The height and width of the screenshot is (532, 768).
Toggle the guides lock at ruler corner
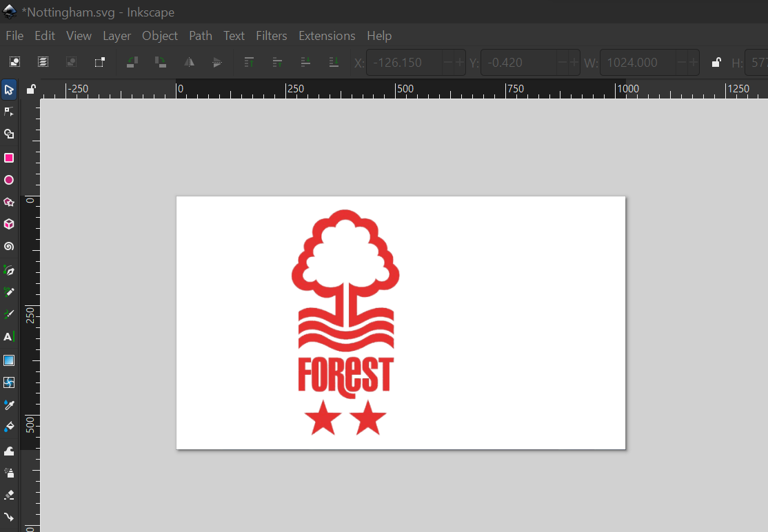31,89
